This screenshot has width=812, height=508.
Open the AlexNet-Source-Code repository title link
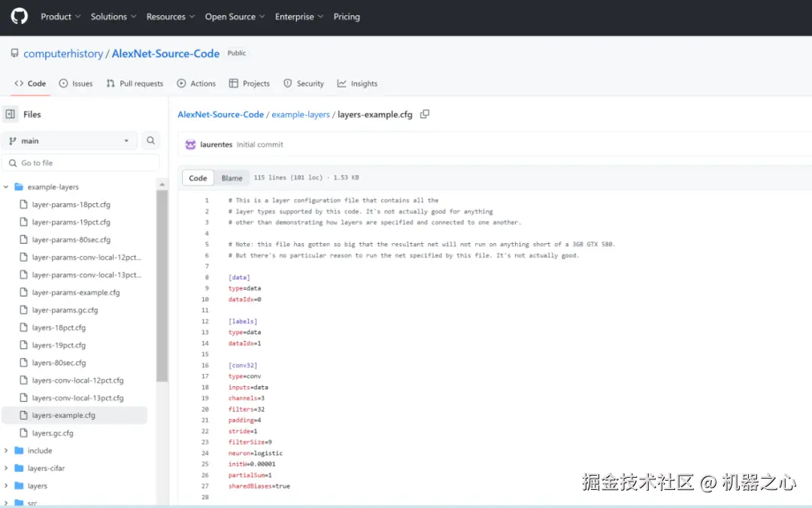(x=165, y=53)
